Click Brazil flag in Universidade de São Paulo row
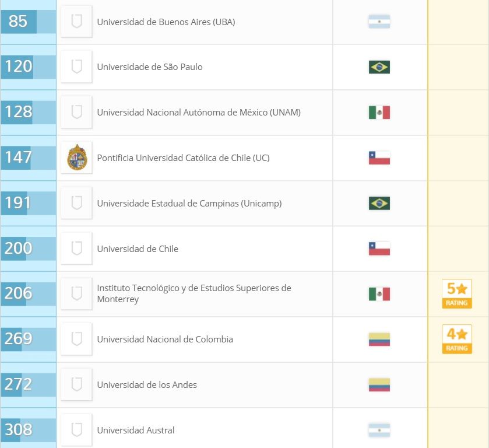The width and height of the screenshot is (489, 448). tap(379, 67)
